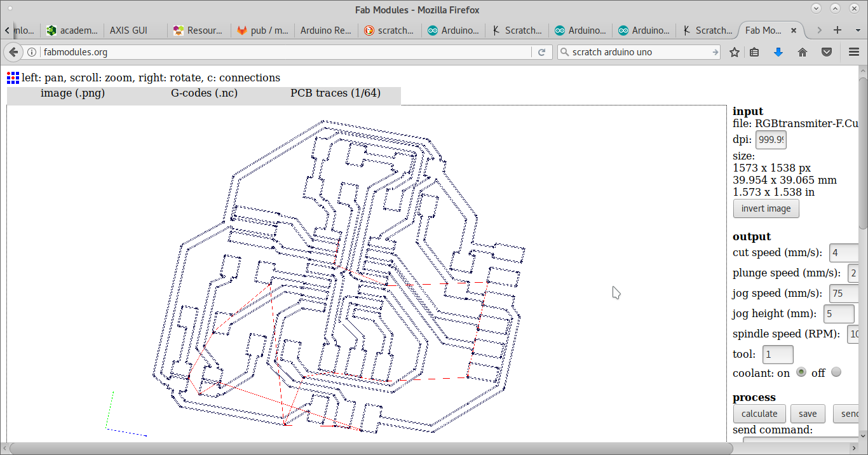Open the downloads arrow icon
The image size is (868, 455).
click(778, 52)
